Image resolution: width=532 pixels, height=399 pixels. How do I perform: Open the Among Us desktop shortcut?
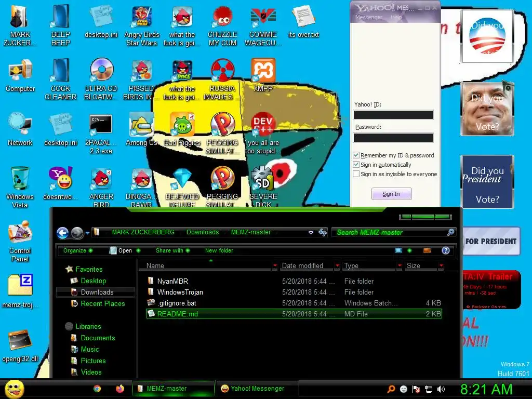pos(141,129)
